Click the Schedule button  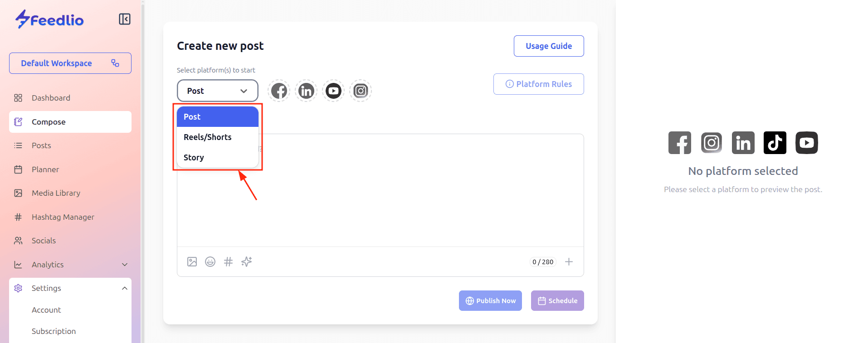tap(557, 301)
